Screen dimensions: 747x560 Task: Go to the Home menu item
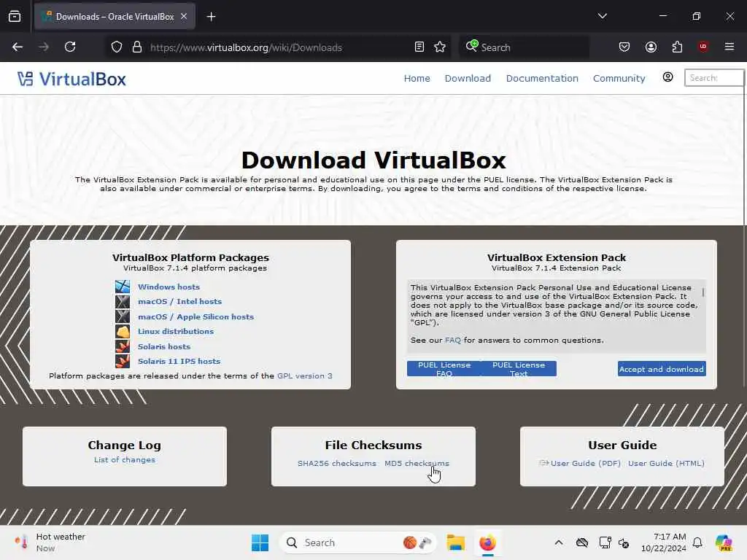[417, 78]
